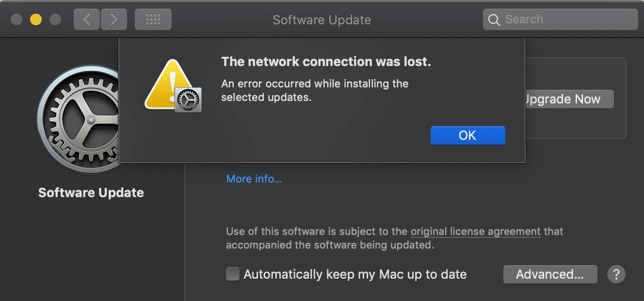Click OK to dismiss the network error
The width and height of the screenshot is (644, 301).
coord(467,135)
